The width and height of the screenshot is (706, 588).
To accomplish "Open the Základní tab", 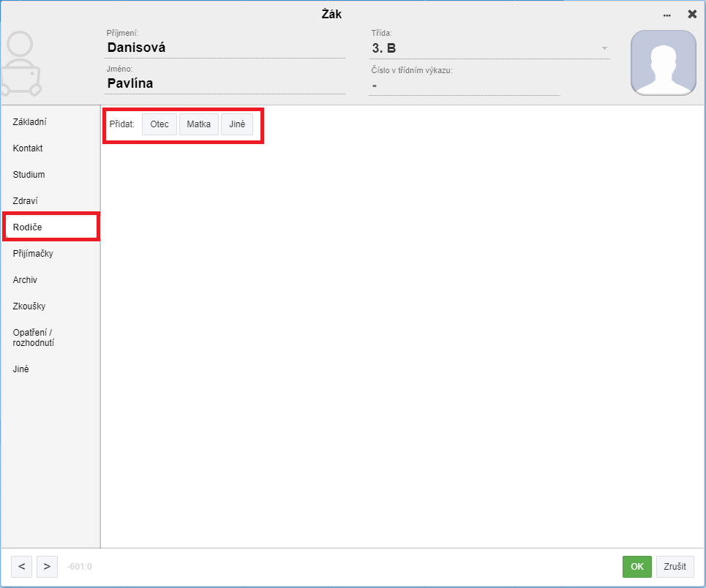I will click(30, 122).
